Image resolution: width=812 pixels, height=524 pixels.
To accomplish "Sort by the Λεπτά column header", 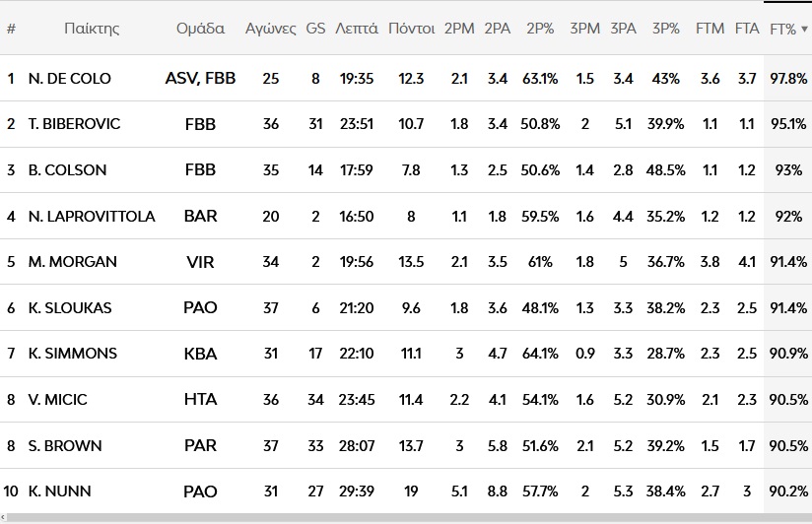I will pyautogui.click(x=356, y=29).
